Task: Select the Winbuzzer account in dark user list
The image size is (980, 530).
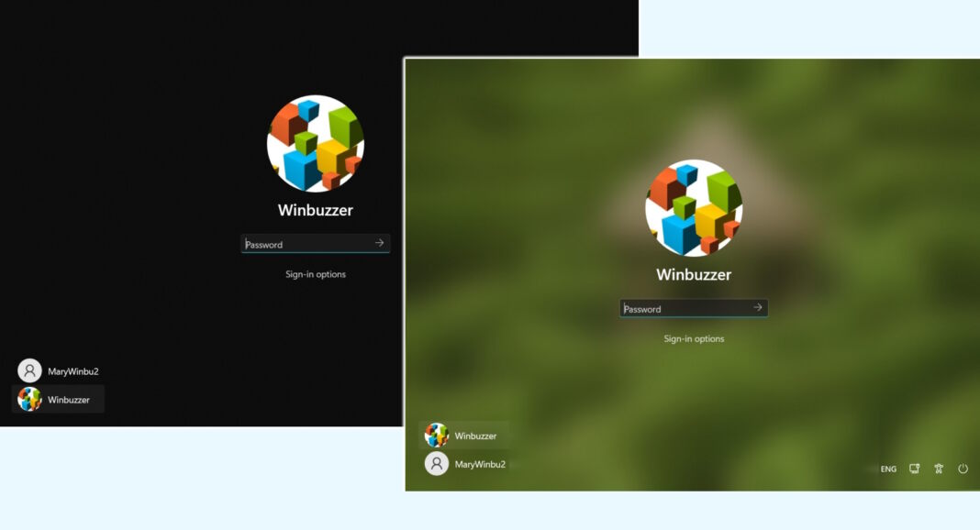Action: point(69,400)
